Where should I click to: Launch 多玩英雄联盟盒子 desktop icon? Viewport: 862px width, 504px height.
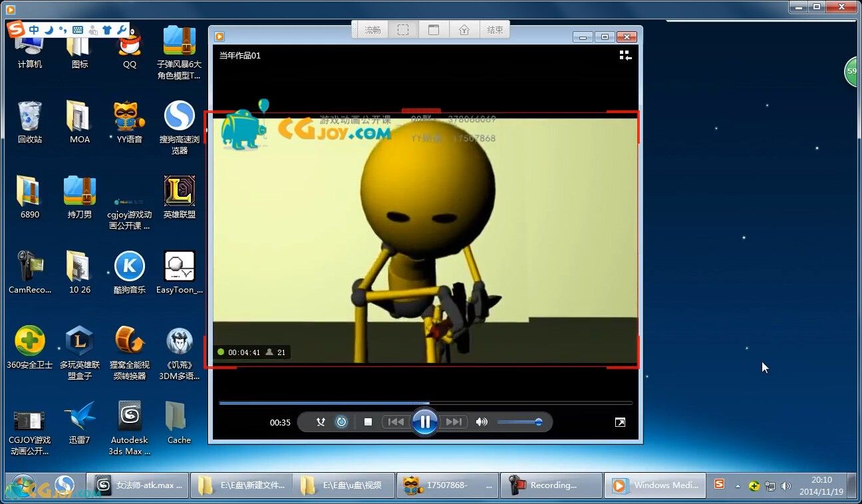coord(80,353)
